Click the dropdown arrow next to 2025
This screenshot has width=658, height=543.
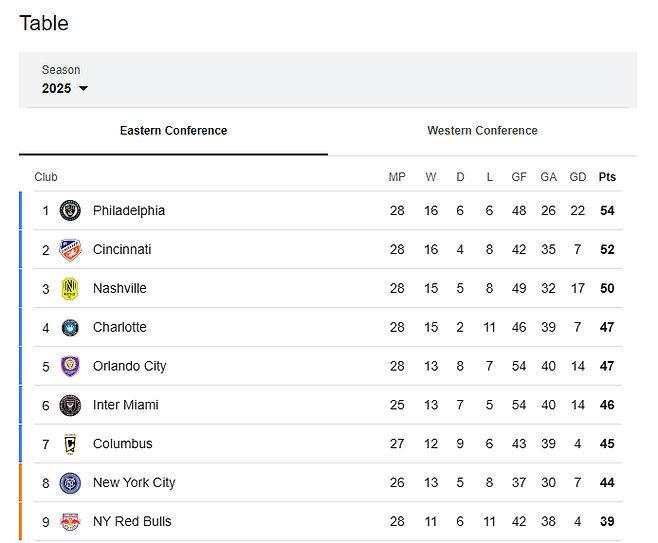click(x=83, y=89)
